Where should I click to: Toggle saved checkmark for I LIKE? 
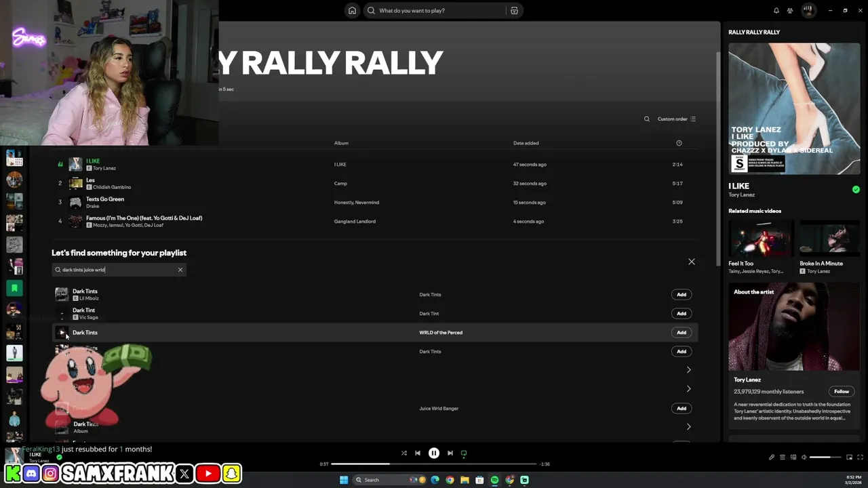pos(856,190)
